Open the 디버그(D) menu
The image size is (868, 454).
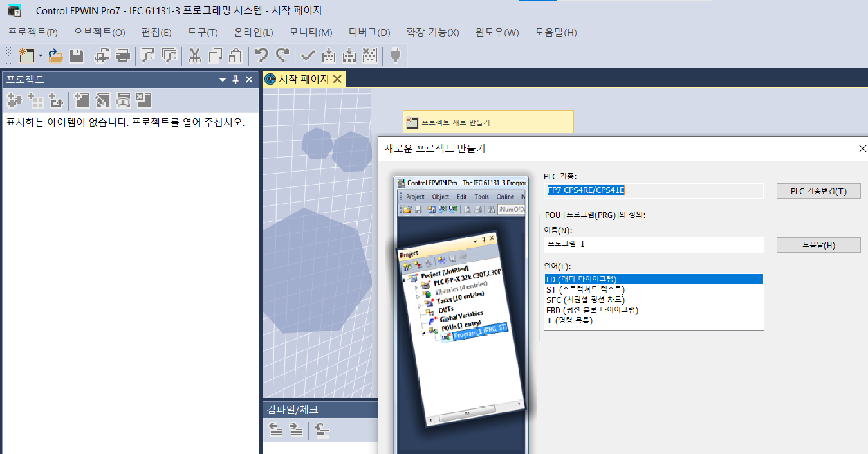[x=369, y=33]
